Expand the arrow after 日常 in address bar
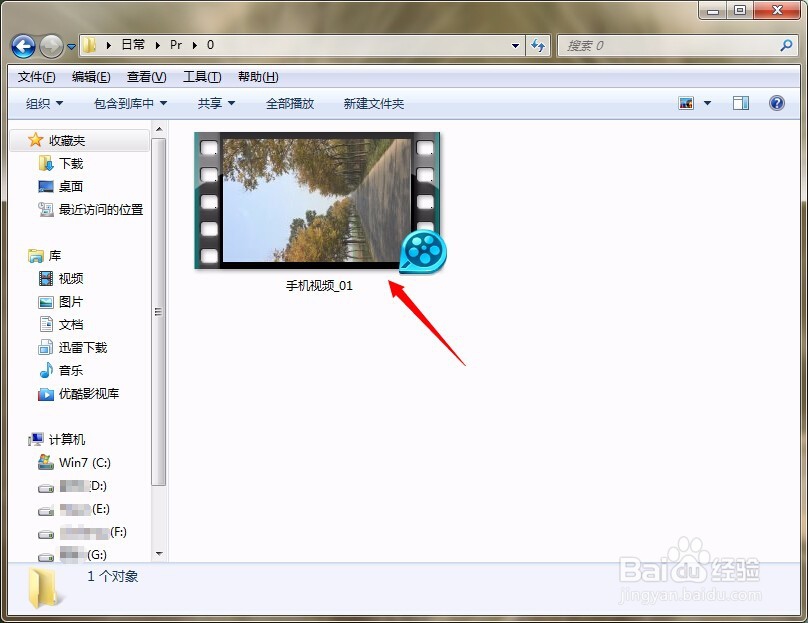The width and height of the screenshot is (808, 623). point(158,45)
